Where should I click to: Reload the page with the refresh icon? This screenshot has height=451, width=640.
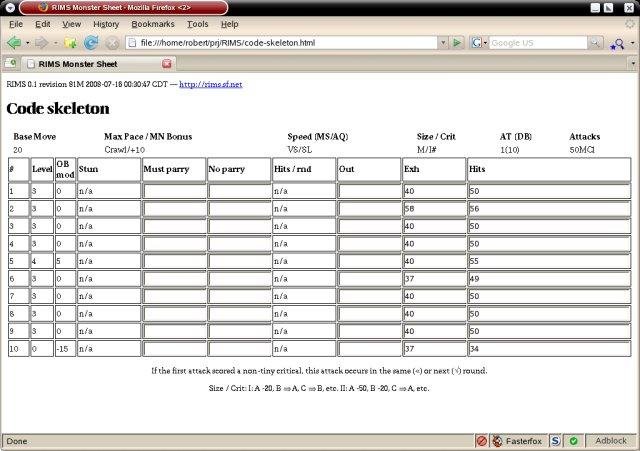pyautogui.click(x=91, y=42)
